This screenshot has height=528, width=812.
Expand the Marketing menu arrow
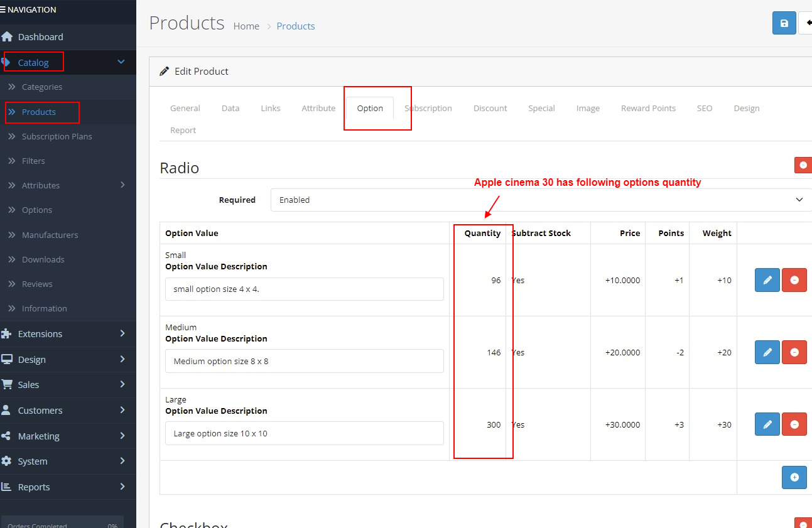click(x=122, y=436)
